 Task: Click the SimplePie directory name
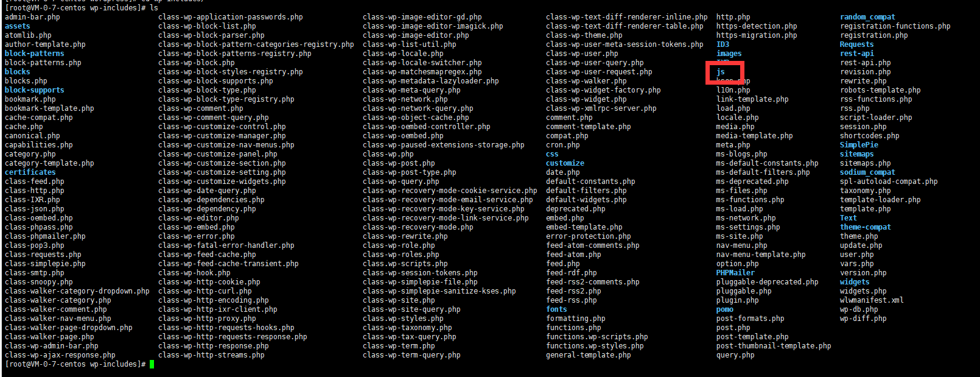[x=859, y=145]
